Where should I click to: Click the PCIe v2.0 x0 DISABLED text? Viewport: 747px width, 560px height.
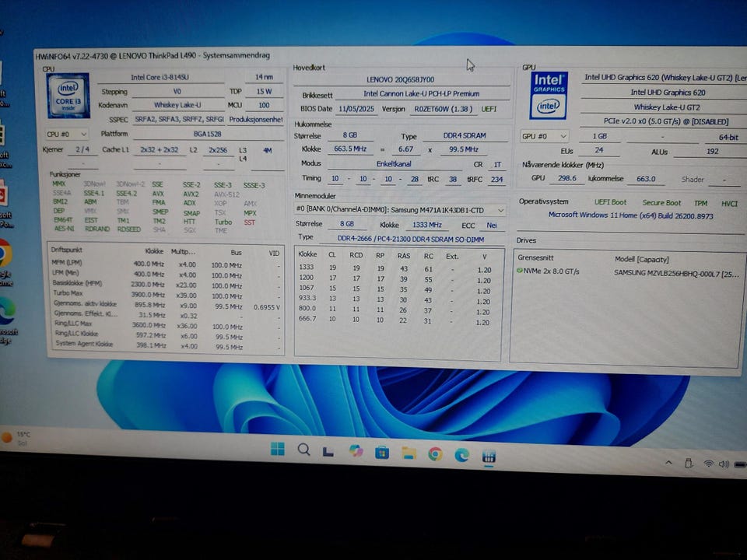click(x=666, y=121)
